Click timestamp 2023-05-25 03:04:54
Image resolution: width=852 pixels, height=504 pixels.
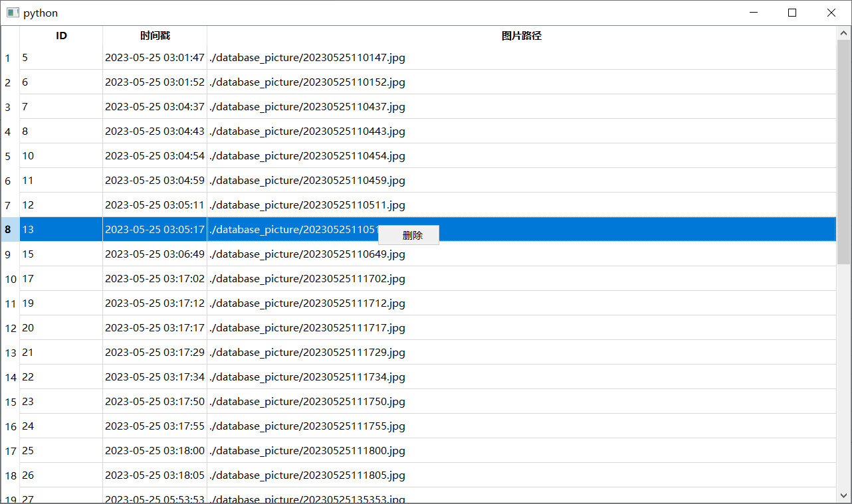[x=155, y=156]
